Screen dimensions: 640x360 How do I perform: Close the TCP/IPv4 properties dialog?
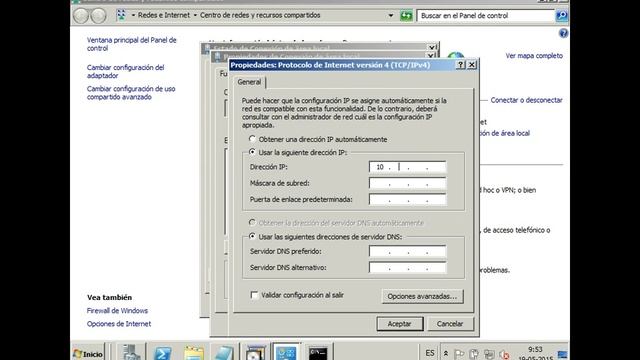click(471, 64)
